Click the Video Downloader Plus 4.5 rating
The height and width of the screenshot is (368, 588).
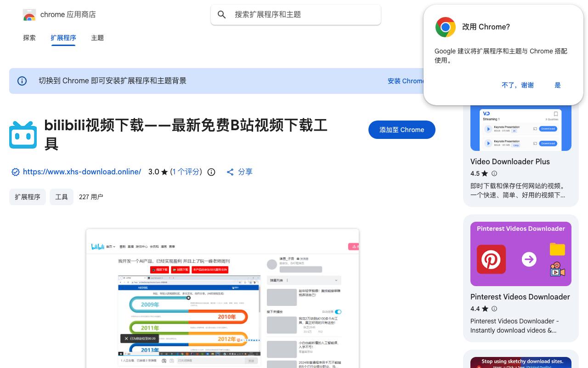[479, 173]
